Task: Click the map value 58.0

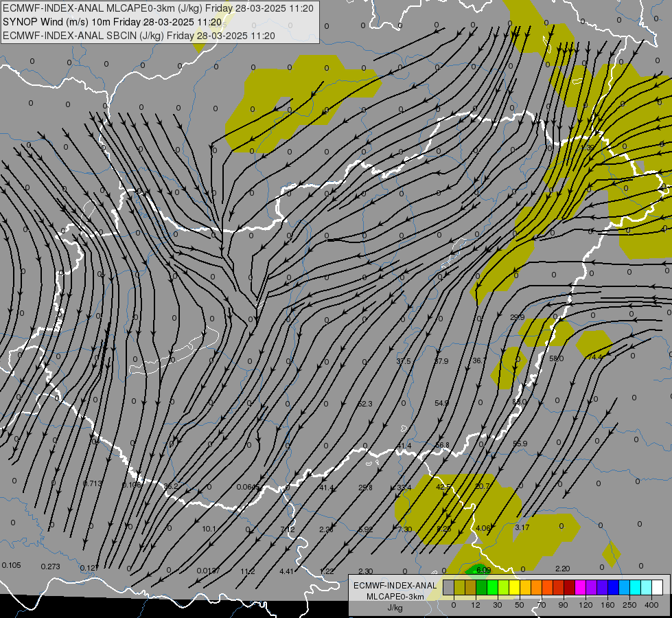Action: tap(556, 358)
